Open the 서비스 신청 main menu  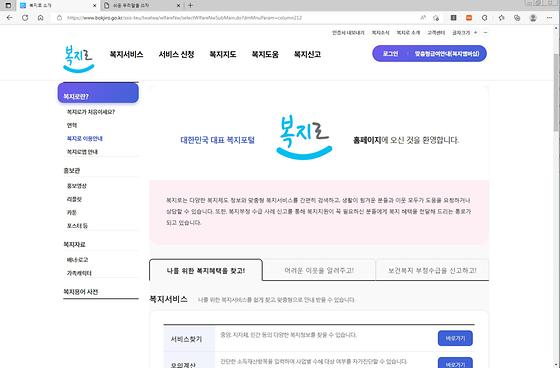tap(176, 54)
